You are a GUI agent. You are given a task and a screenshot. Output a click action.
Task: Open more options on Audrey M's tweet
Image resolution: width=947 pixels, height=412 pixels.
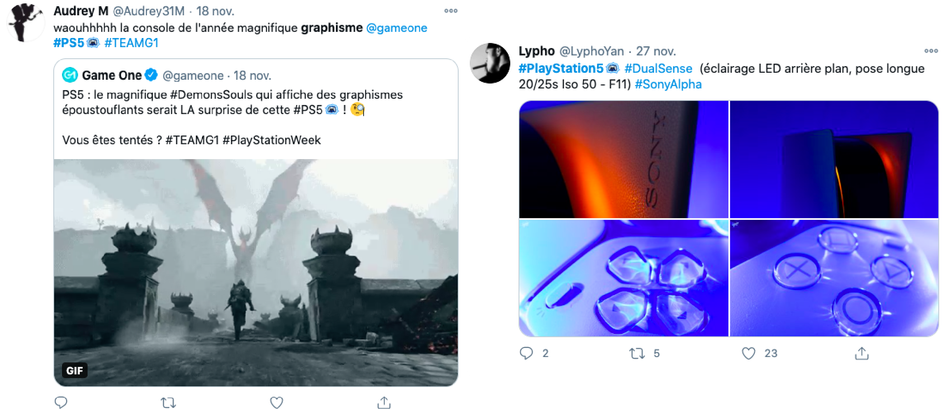coord(451,11)
